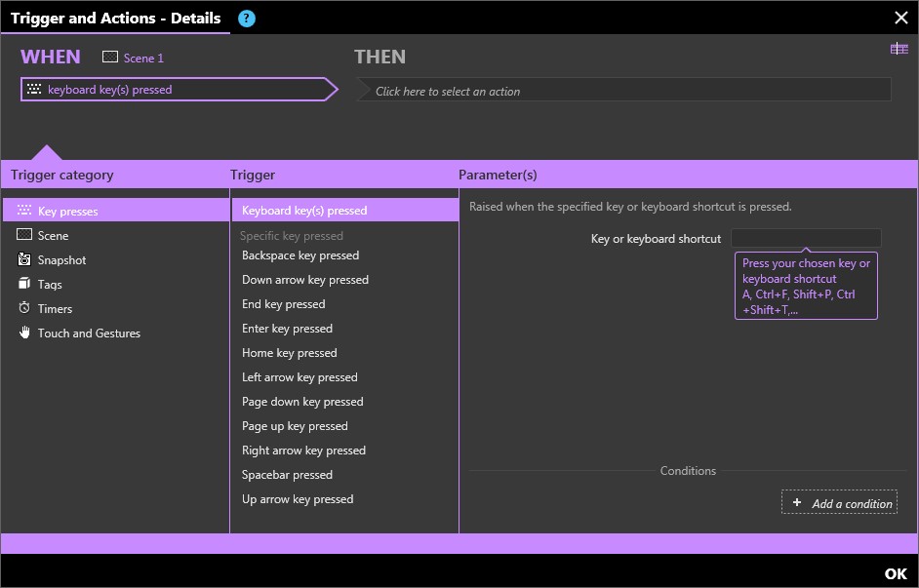Select the WHEN keyboard key(s) pressed block
The width and height of the screenshot is (919, 588).
coord(176,90)
